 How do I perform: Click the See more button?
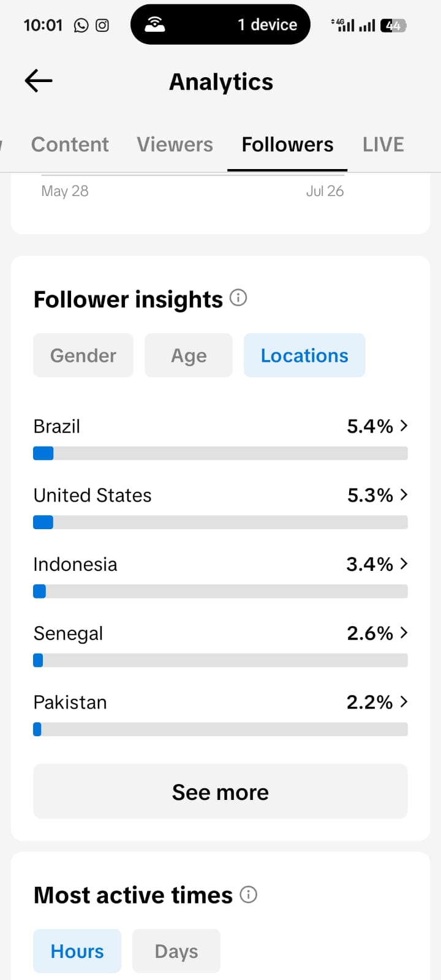click(221, 791)
